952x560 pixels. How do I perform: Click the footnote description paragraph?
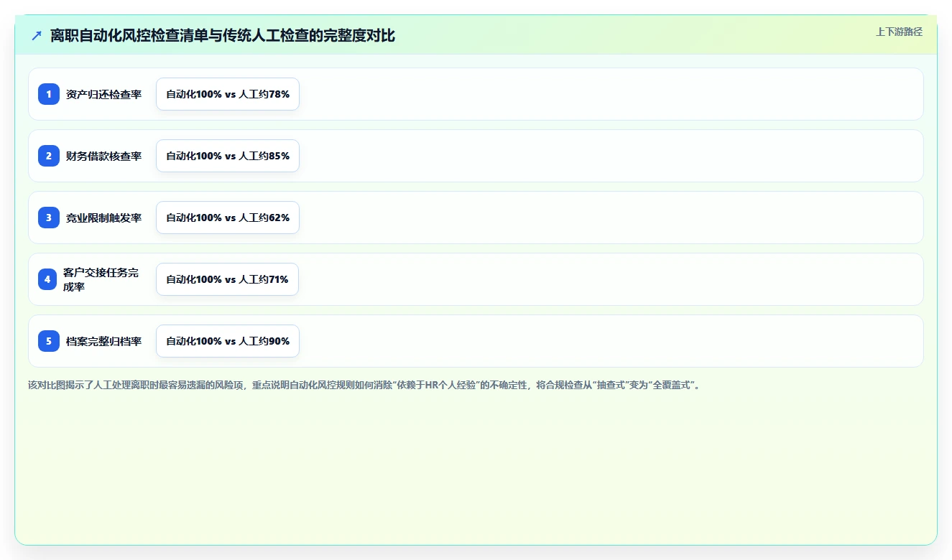(x=364, y=385)
